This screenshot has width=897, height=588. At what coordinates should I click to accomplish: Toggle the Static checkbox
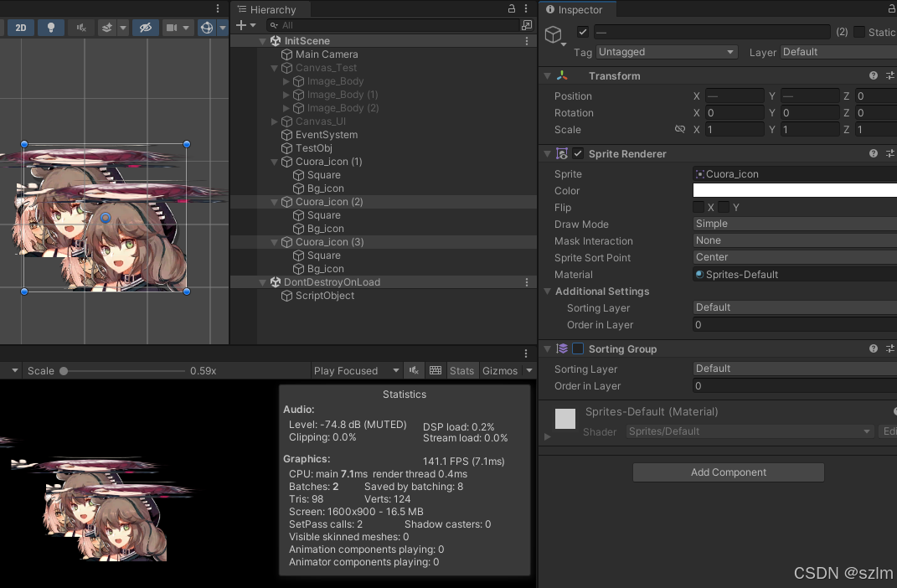point(859,32)
